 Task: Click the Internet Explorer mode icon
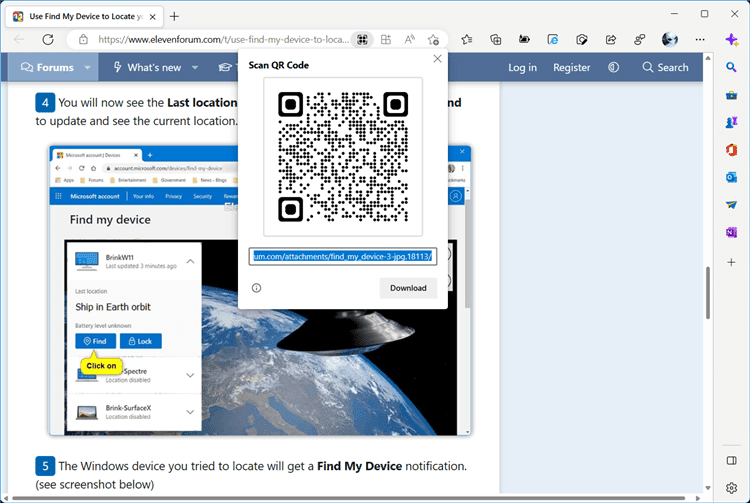[553, 40]
